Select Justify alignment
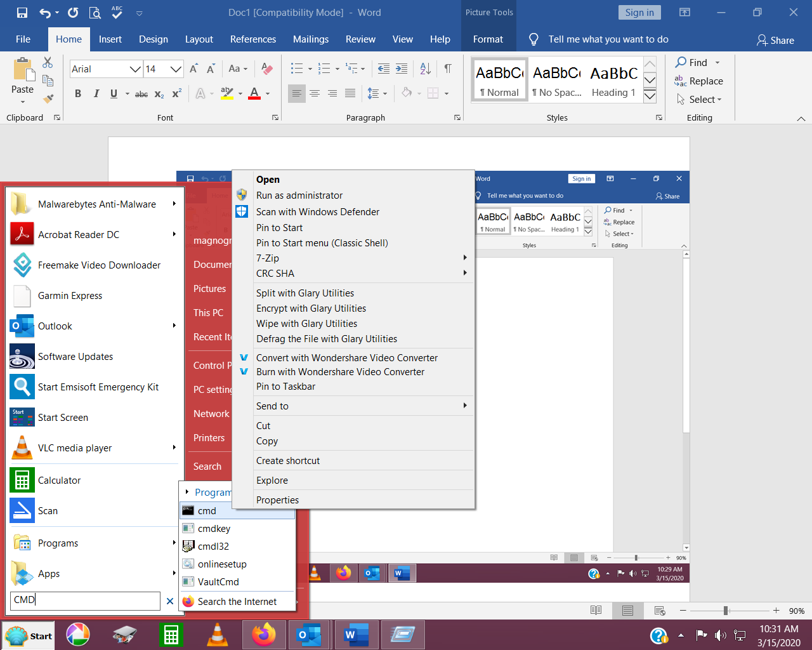The height and width of the screenshot is (650, 812). pyautogui.click(x=350, y=93)
